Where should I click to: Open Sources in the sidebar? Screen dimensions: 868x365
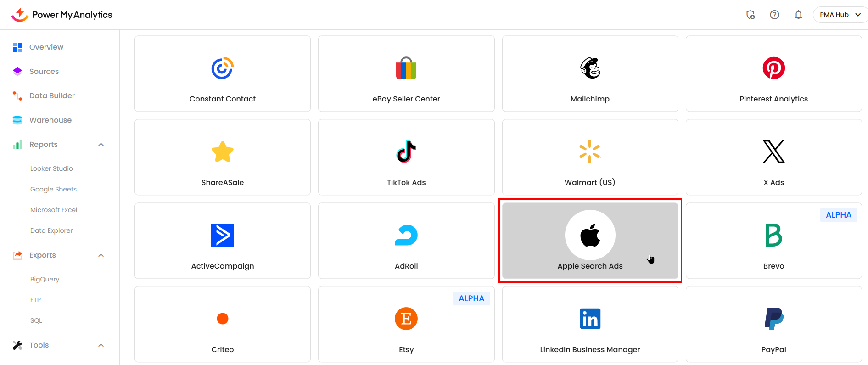point(44,71)
